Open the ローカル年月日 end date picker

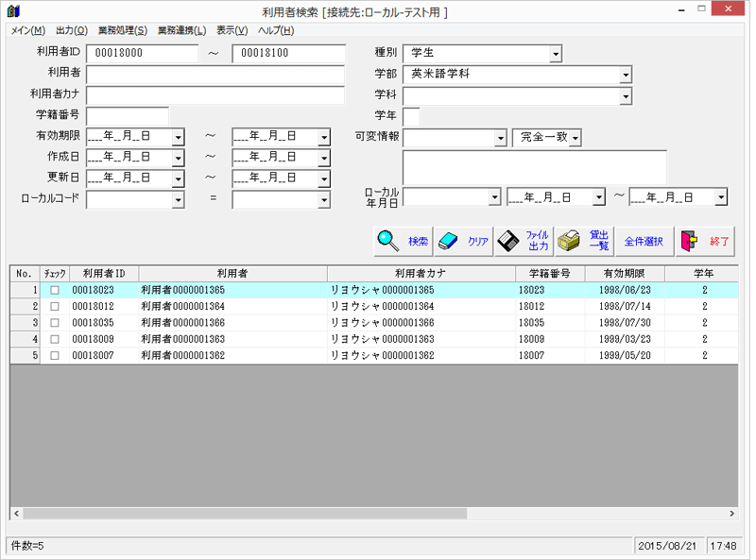click(x=721, y=197)
